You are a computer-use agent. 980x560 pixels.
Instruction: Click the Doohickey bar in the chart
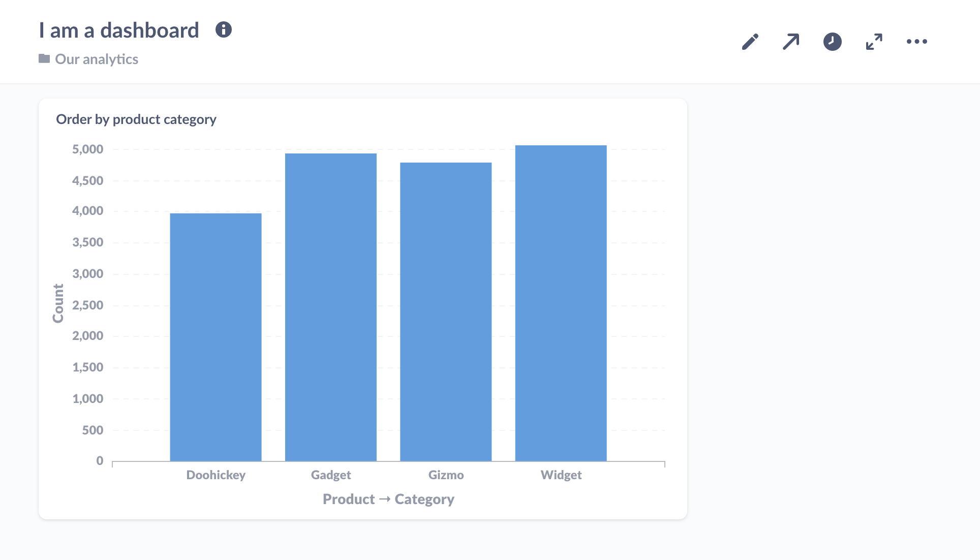(x=216, y=337)
